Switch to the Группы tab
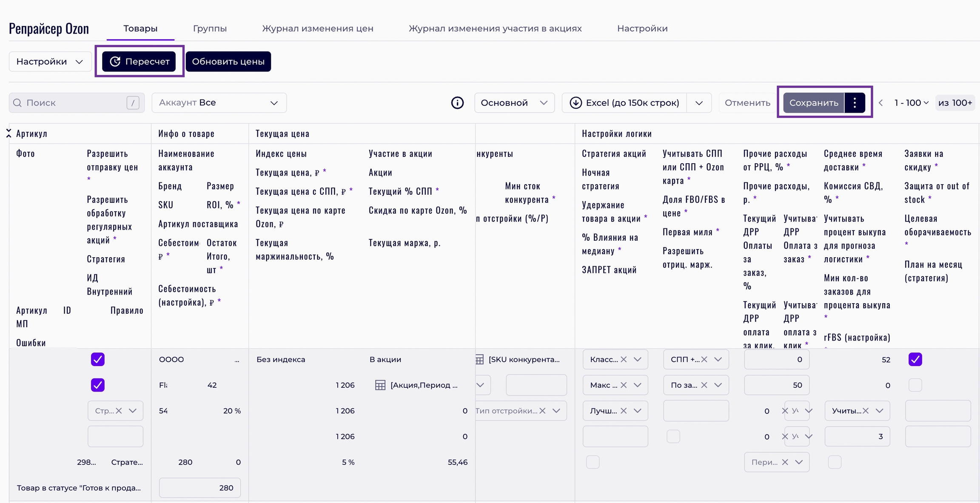Image resolution: width=980 pixels, height=503 pixels. point(210,28)
